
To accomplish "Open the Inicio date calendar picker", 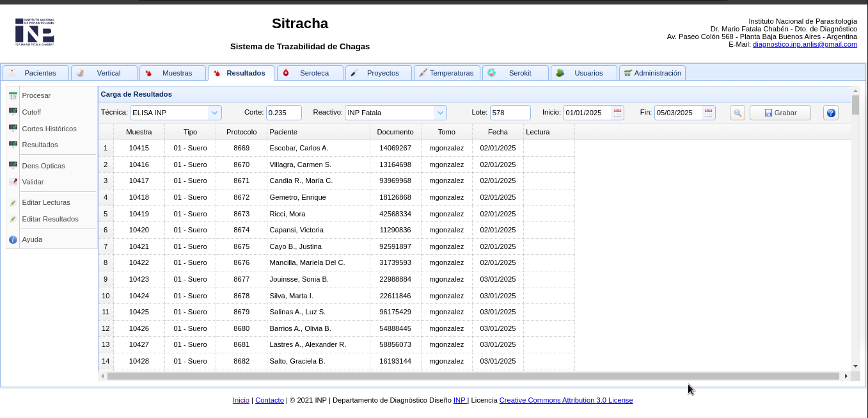I will 617,113.
